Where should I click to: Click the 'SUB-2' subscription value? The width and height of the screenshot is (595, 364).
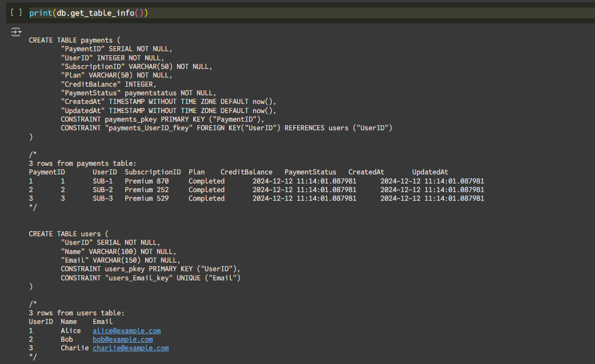point(103,190)
